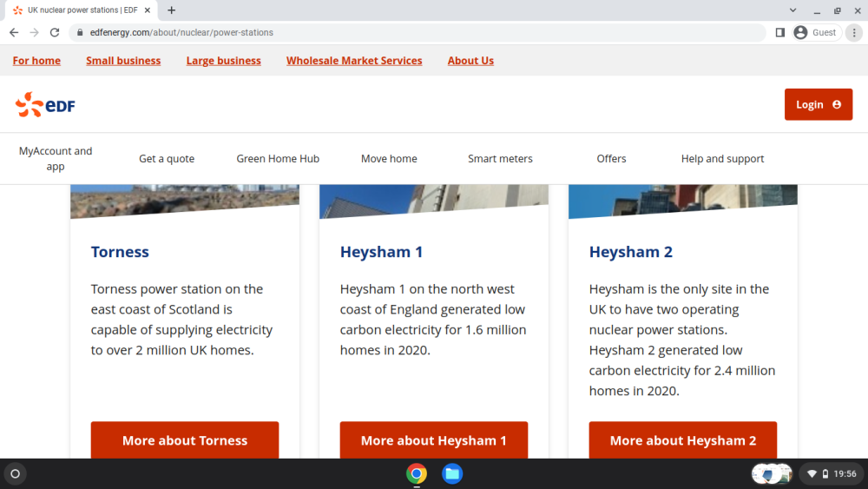Open the Large business link
Screen dimensions: 868x489
(224, 60)
